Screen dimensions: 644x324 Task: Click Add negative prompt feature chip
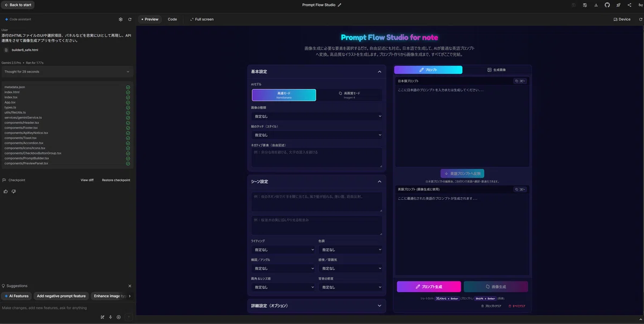pos(61,296)
